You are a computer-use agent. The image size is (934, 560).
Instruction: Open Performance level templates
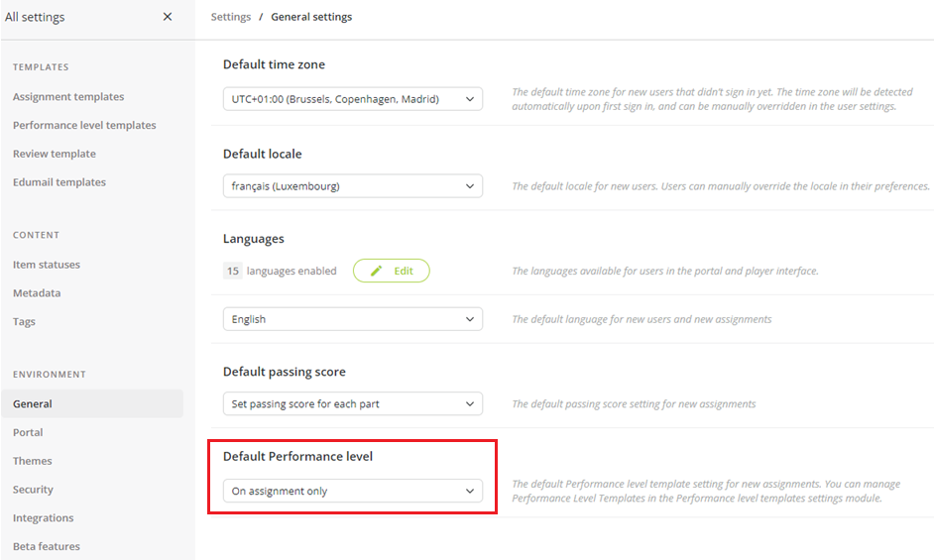tap(84, 125)
